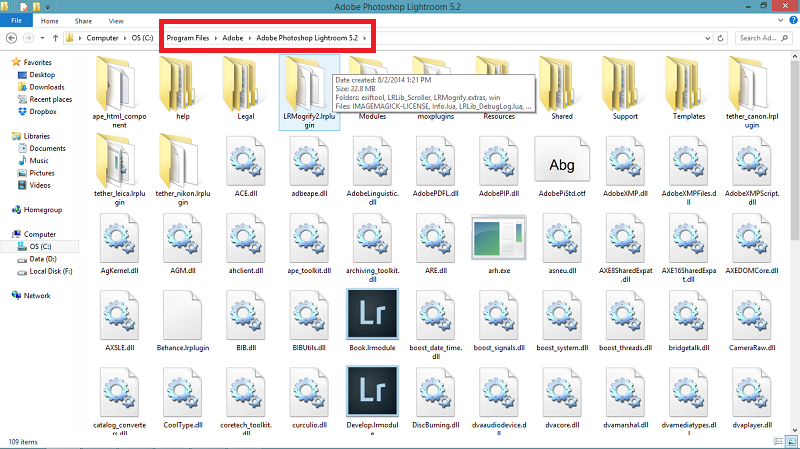Open Pictures library
The width and height of the screenshot is (800, 449).
pos(42,173)
